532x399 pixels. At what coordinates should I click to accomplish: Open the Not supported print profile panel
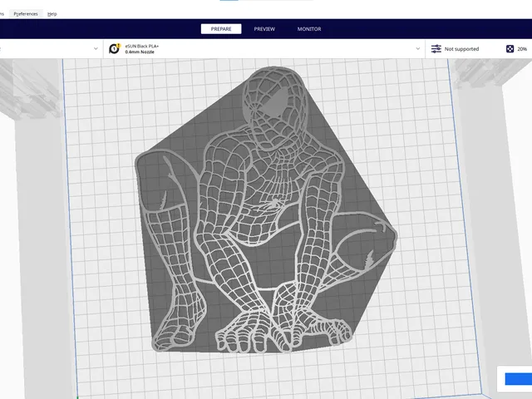pos(461,49)
